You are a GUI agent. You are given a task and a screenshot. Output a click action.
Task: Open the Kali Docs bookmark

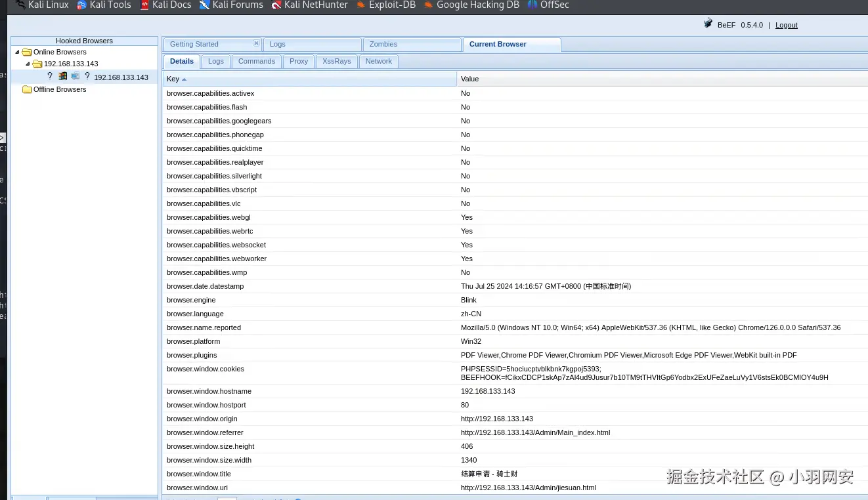coord(165,5)
